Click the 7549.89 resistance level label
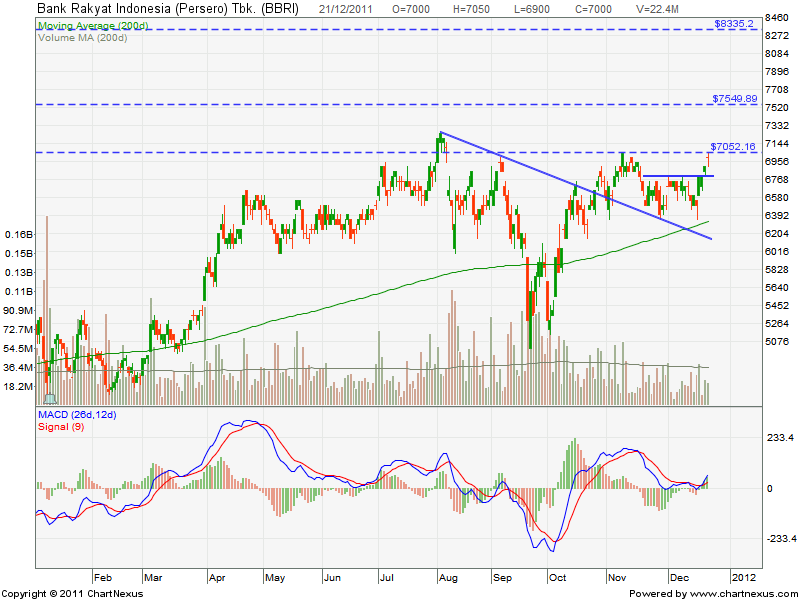 click(x=735, y=98)
